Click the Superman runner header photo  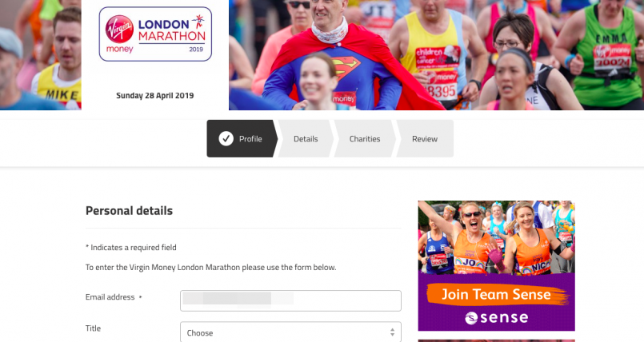point(436,55)
